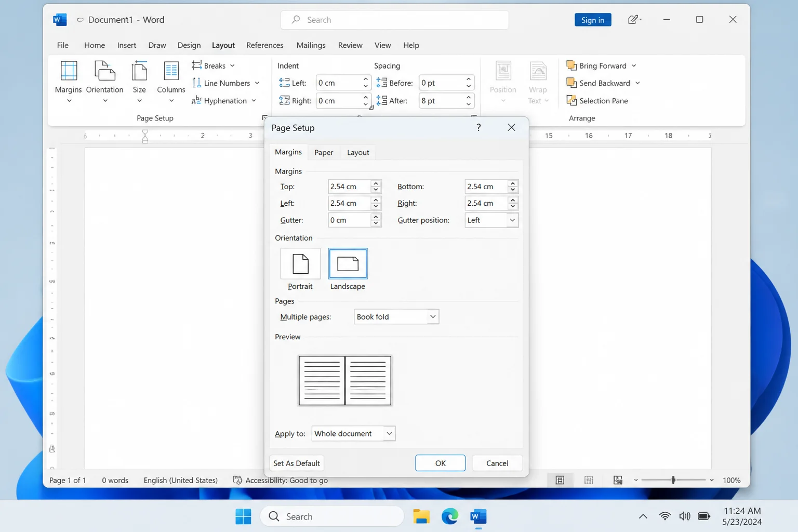
Task: Click Cancel in Page Setup
Action: (497, 463)
